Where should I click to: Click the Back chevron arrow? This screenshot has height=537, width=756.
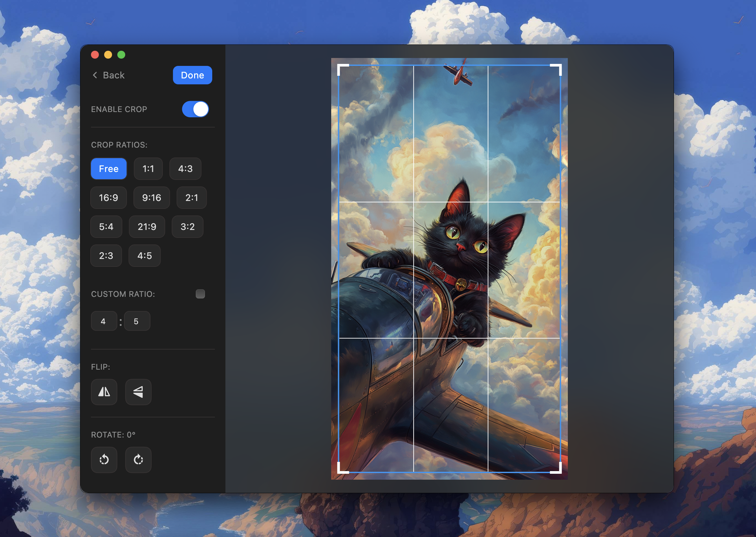pyautogui.click(x=95, y=75)
